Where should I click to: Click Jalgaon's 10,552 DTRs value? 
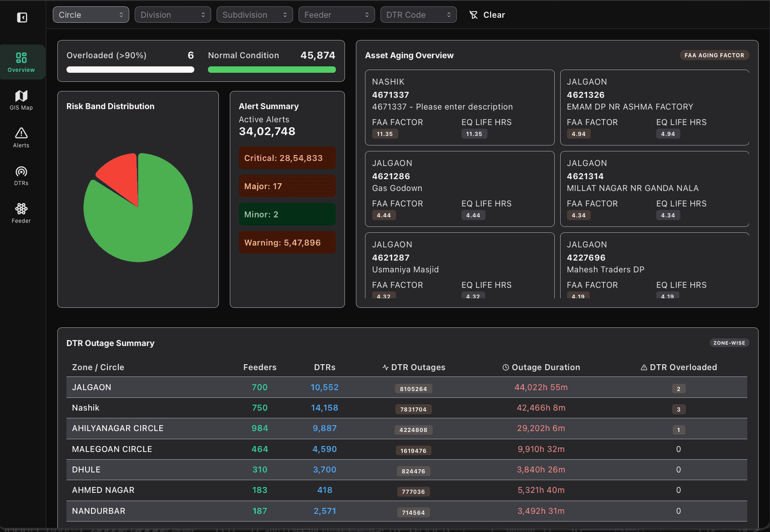(x=325, y=387)
